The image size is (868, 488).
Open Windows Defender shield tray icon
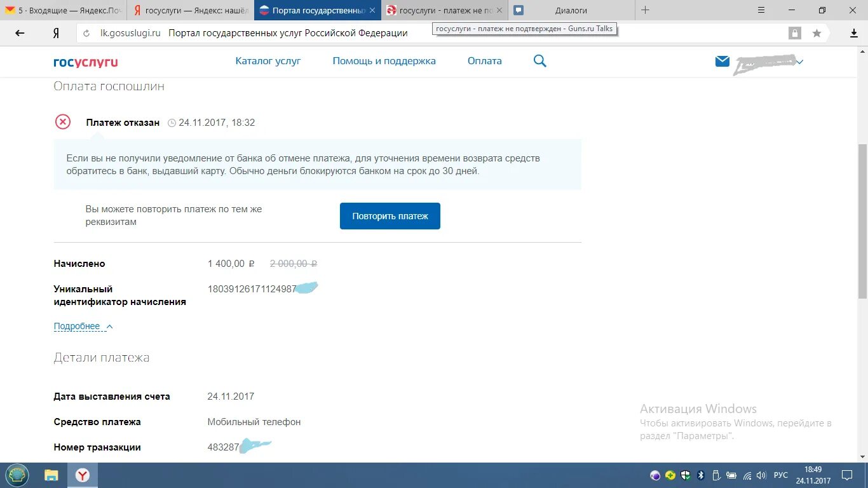pyautogui.click(x=686, y=475)
